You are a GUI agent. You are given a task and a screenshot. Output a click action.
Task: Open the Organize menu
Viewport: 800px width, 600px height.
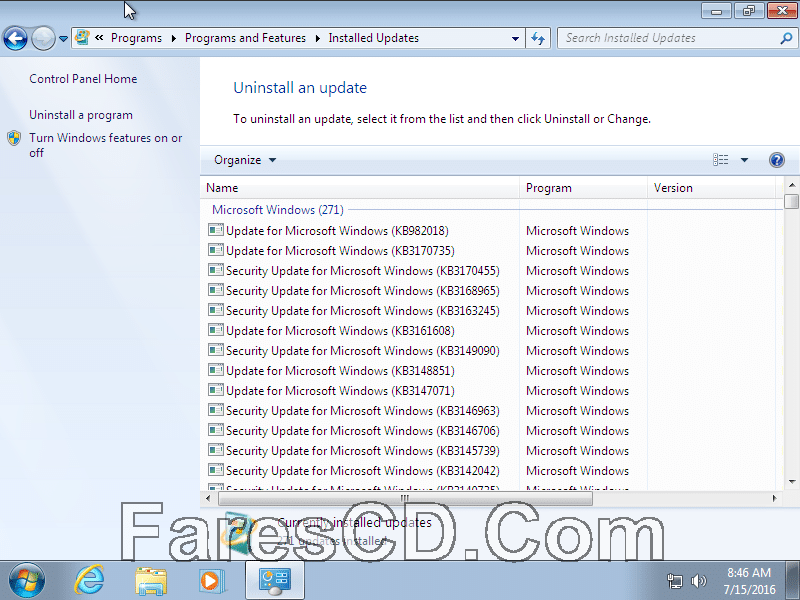point(245,160)
